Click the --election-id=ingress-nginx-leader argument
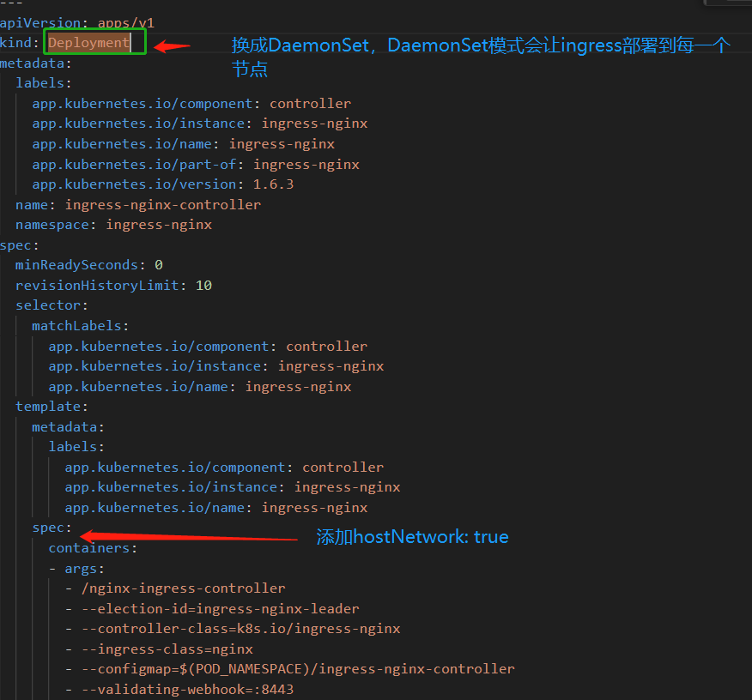The height and width of the screenshot is (700, 752). pyautogui.click(x=220, y=608)
